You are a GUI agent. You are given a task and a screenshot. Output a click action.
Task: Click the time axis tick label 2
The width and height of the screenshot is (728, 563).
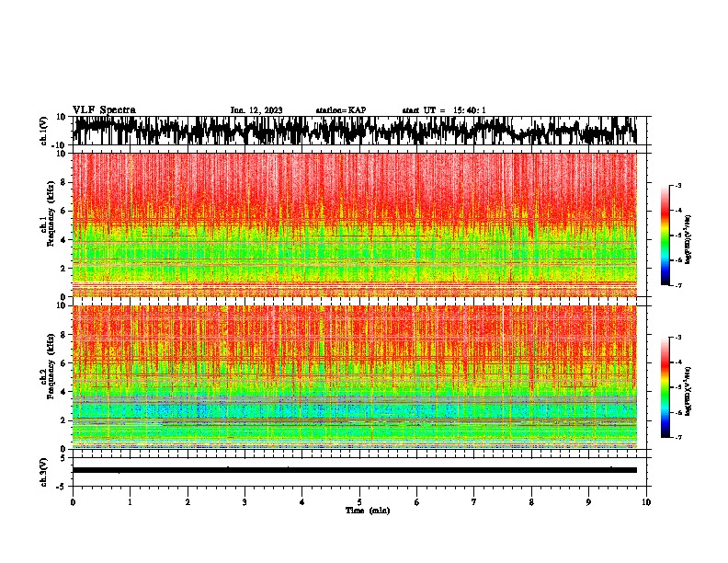[x=188, y=502]
